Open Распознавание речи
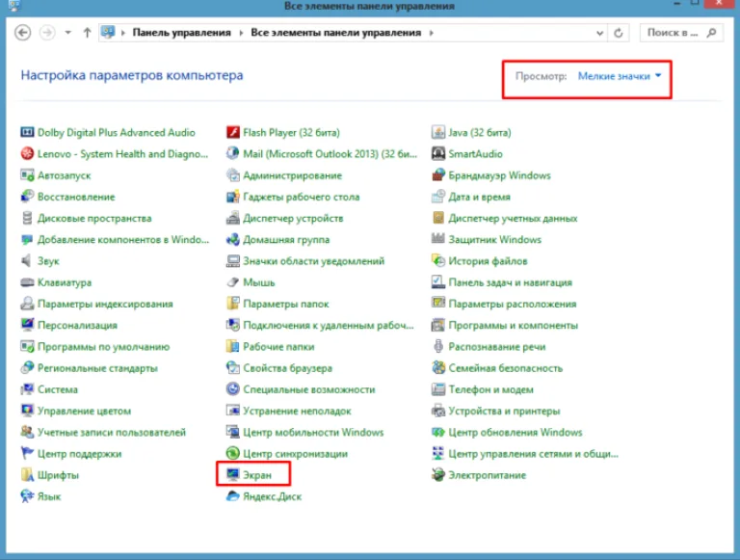 click(x=496, y=347)
